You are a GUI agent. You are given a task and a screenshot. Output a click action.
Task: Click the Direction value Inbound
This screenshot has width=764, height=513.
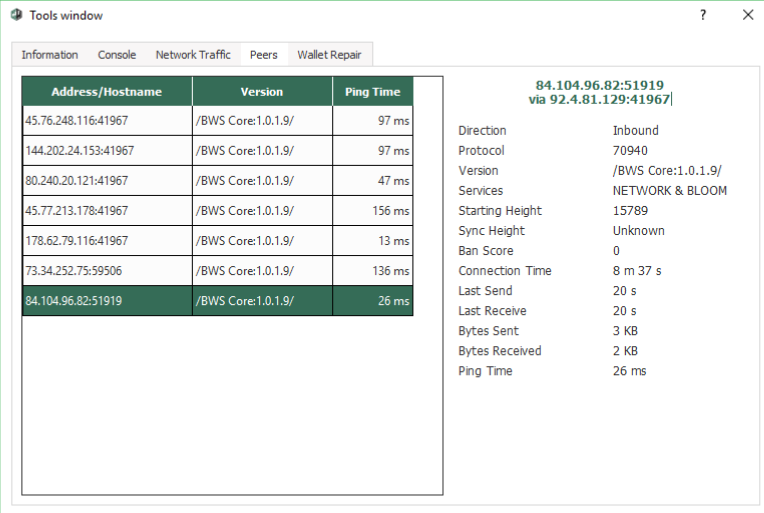pos(635,131)
